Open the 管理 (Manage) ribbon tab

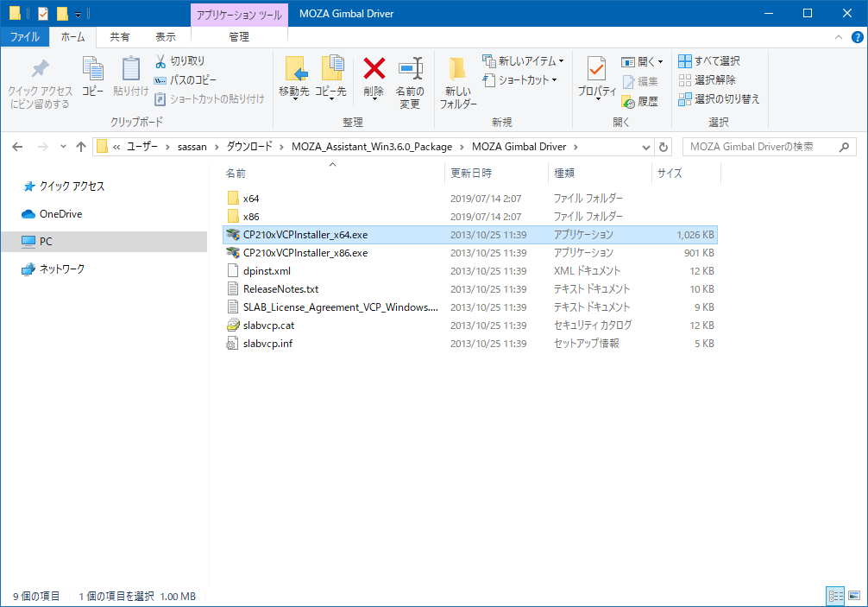(239, 37)
